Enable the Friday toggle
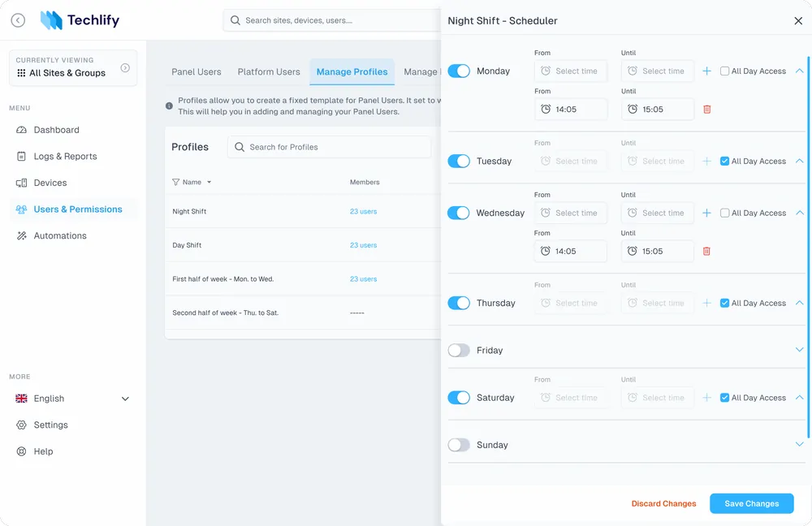812x526 pixels. tap(459, 351)
